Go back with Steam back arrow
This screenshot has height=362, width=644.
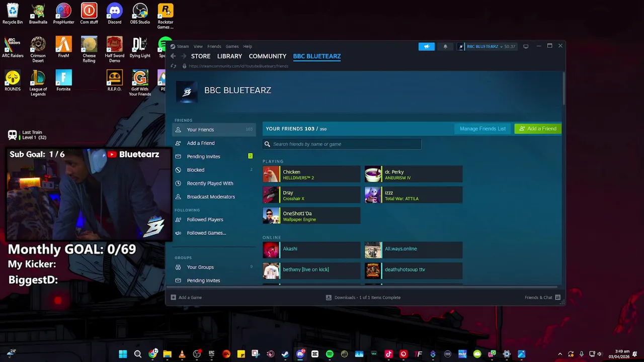(x=173, y=56)
